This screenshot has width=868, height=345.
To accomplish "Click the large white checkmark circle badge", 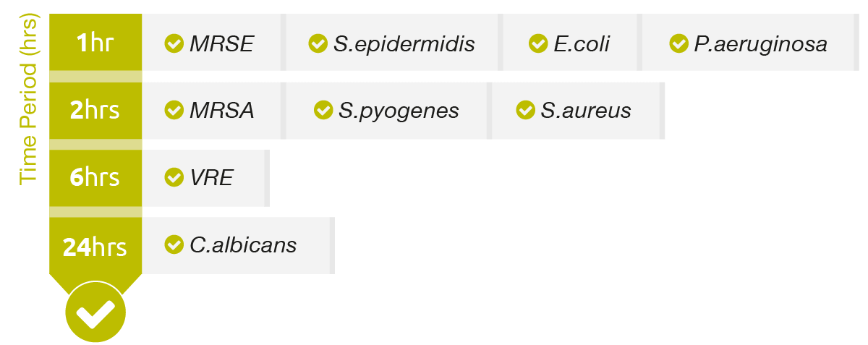I will [95, 313].
